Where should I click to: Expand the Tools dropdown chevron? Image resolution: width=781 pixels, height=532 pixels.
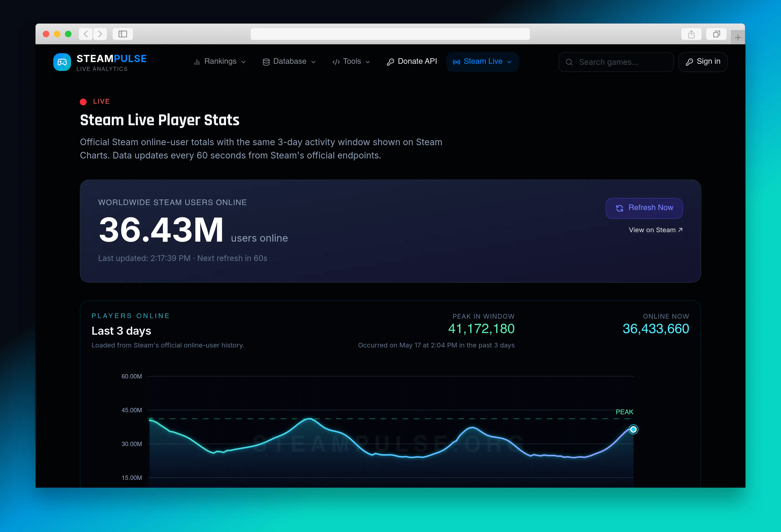[368, 62]
